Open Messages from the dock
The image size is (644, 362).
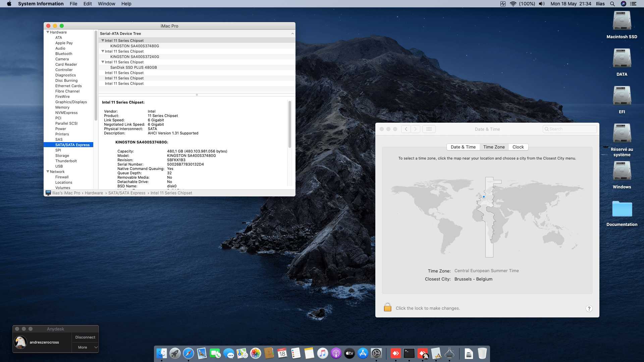229,353
